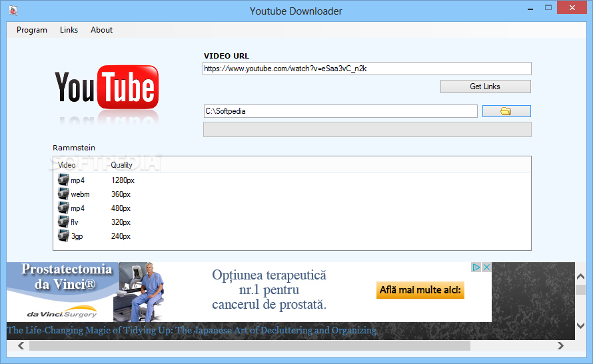Click the browse folder icon button
This screenshot has height=364, width=593.
(506, 111)
